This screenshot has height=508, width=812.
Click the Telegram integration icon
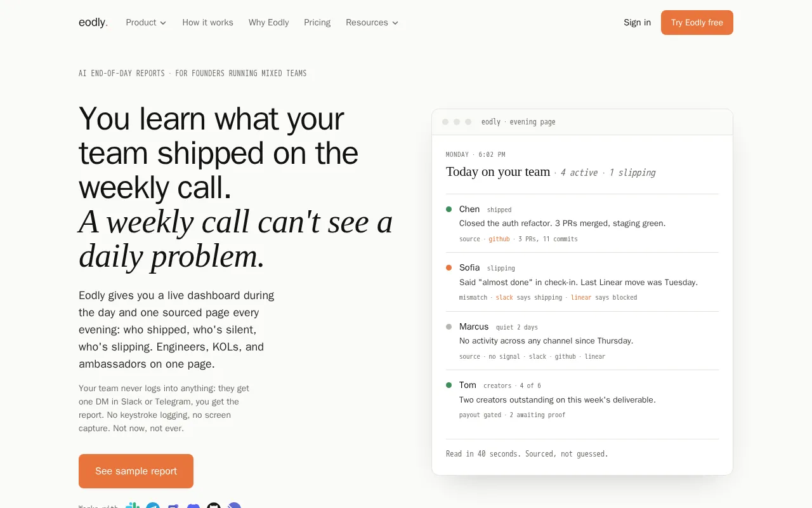[x=153, y=505]
